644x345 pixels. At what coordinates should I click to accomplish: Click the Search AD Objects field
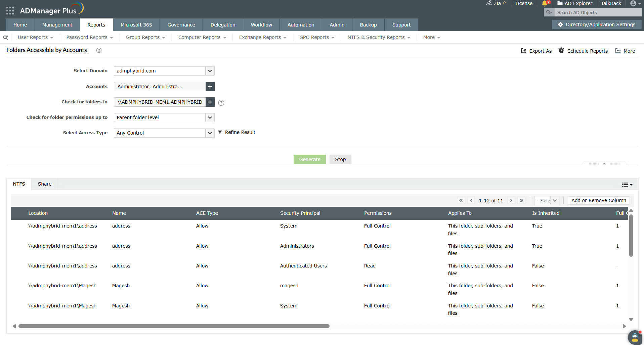598,12
